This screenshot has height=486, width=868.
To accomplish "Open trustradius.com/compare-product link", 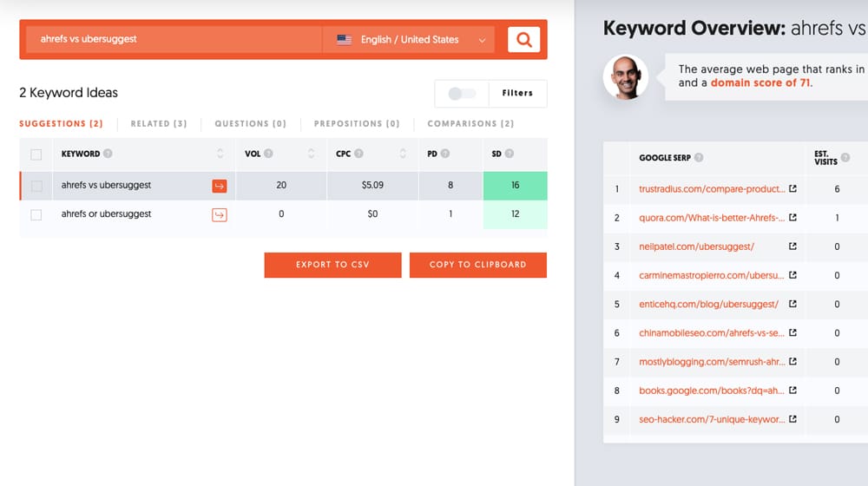I will [712, 188].
